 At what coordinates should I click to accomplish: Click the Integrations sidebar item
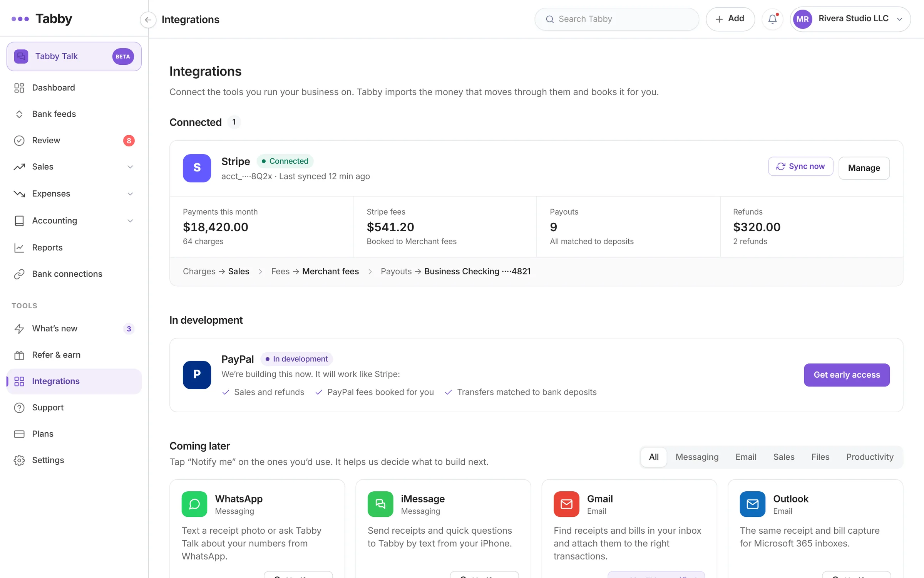74,381
